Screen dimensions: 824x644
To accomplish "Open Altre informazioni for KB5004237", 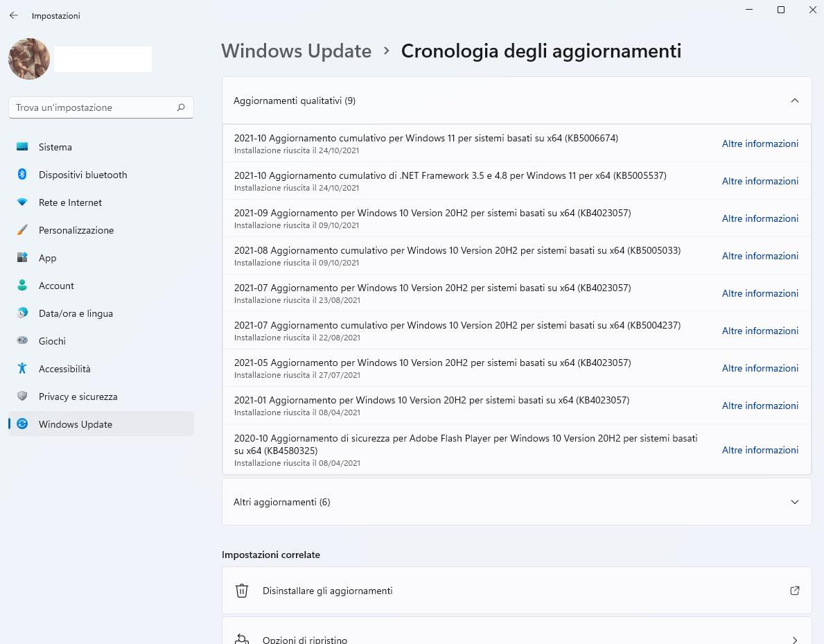I will (x=760, y=331).
